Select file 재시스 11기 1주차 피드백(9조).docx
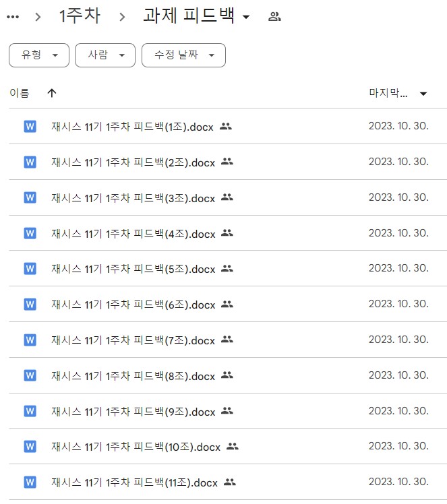447x504 pixels. click(133, 411)
